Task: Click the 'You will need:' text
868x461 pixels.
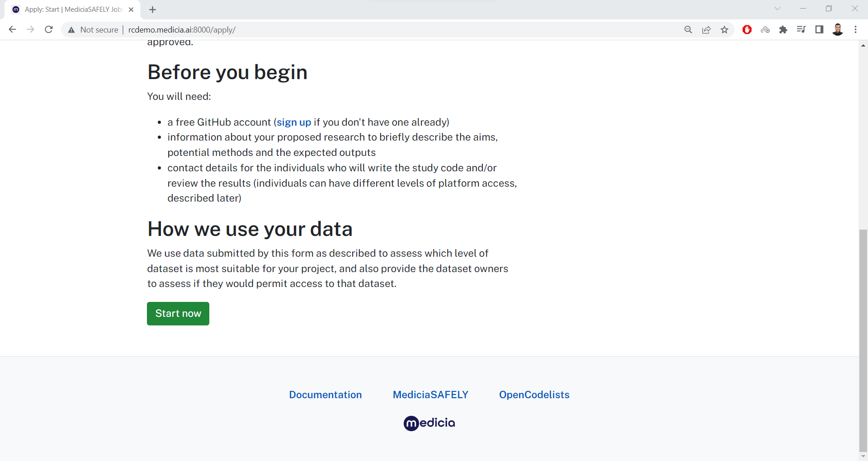Action: pyautogui.click(x=179, y=97)
